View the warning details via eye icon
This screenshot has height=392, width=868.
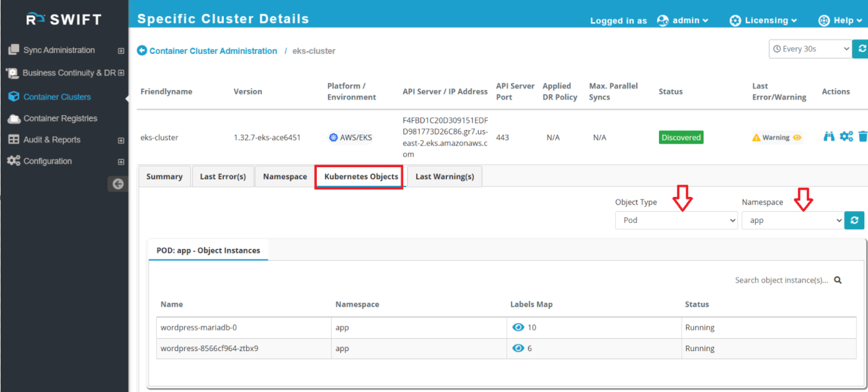tap(797, 137)
